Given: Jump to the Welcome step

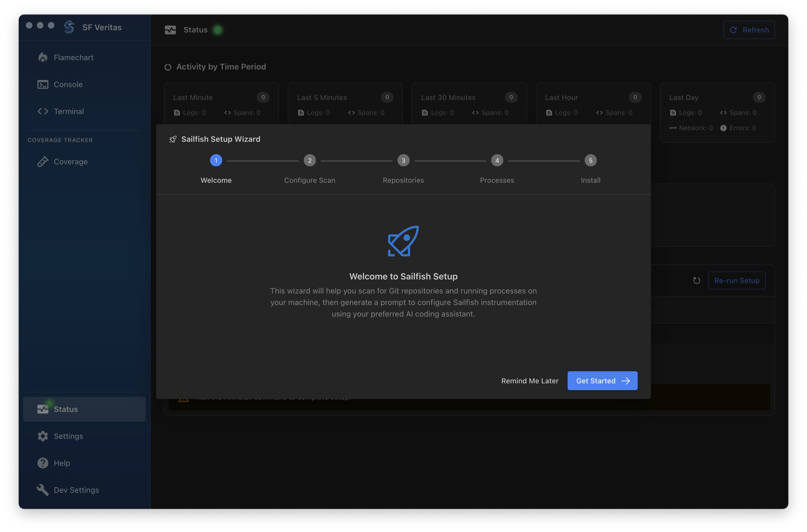Looking at the screenshot, I should click(216, 160).
